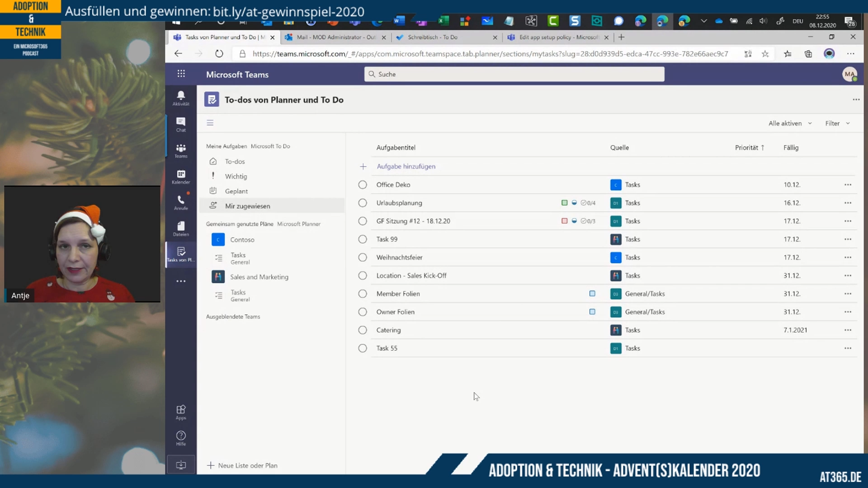The image size is (868, 488).
Task: Open the Filter dropdown on right side
Action: [x=837, y=123]
